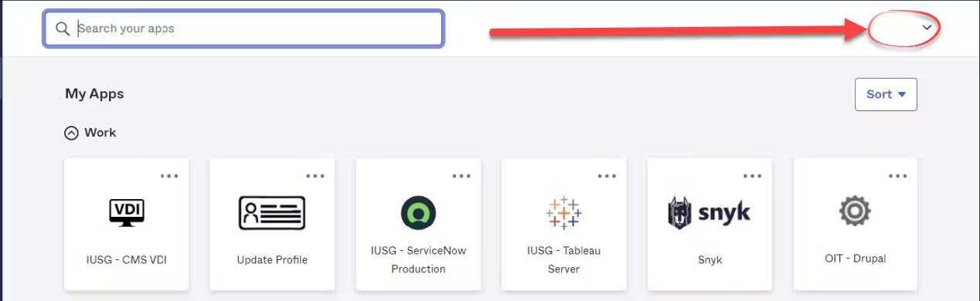Open three-dot menu on Tableau Server tile
Screen dimensions: 980x301
tap(607, 176)
